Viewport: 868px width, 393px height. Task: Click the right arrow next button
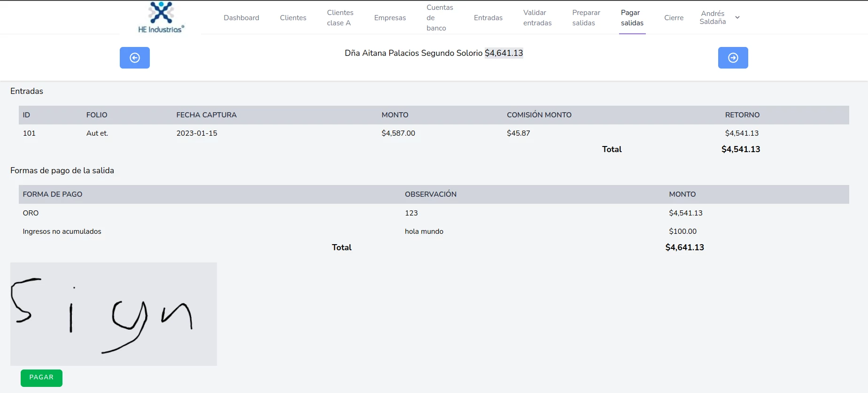click(x=733, y=58)
